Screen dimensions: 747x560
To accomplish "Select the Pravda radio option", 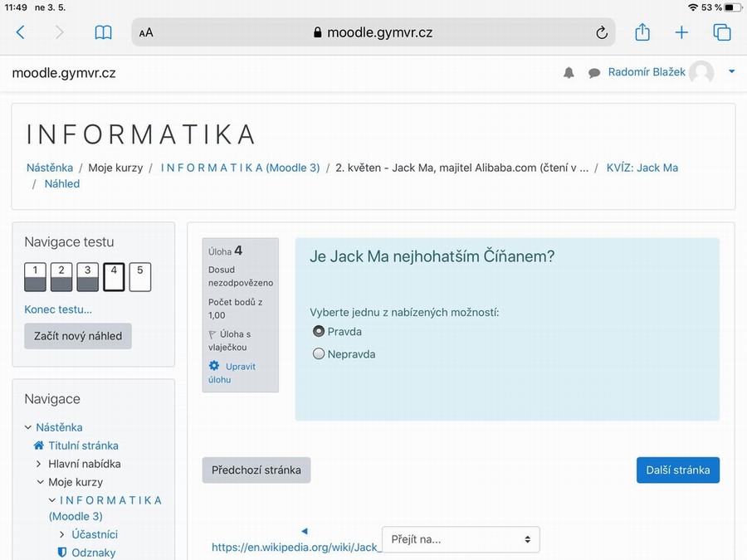I will coord(319,331).
